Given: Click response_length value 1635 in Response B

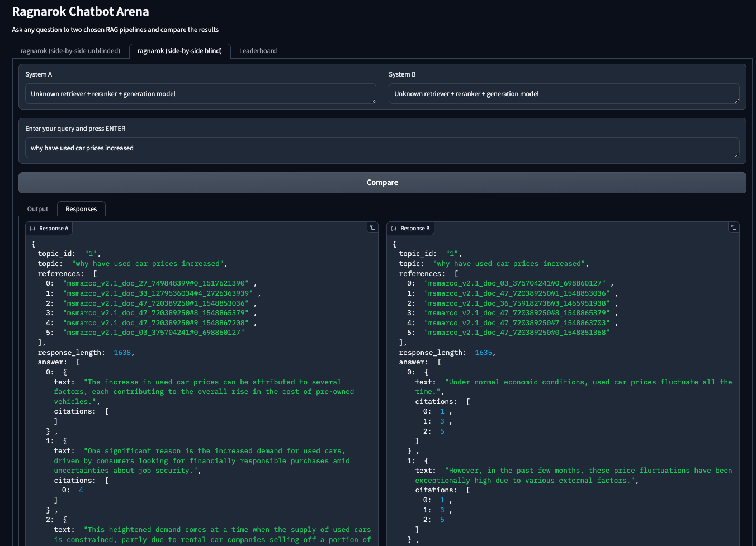Looking at the screenshot, I should [483, 353].
